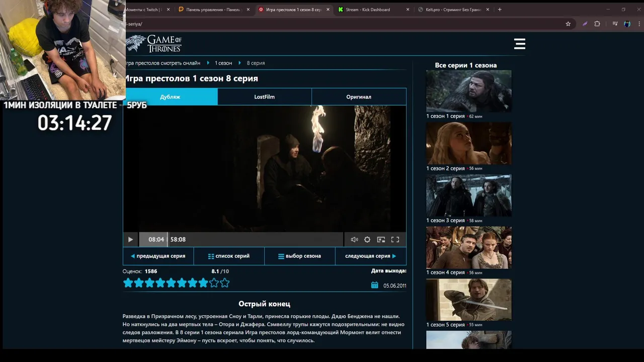Click the 1 сезон 5 серия caption link
This screenshot has width=644, height=362.
(x=446, y=325)
